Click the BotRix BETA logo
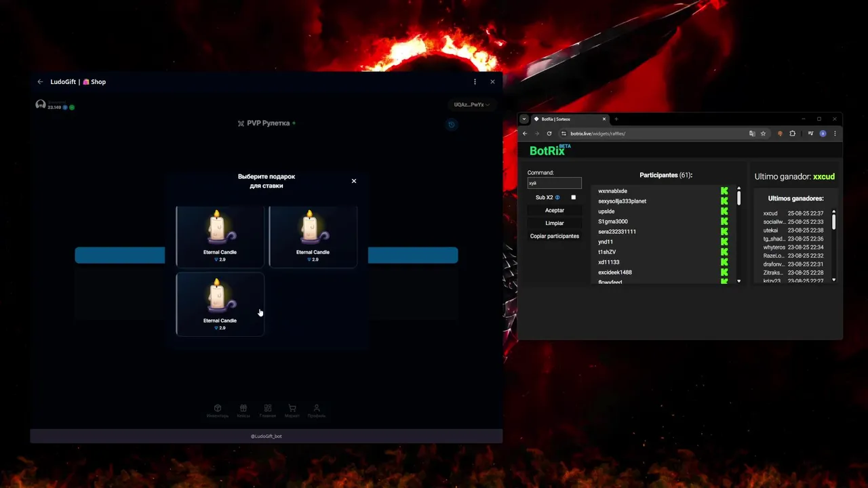The image size is (868, 488). pyautogui.click(x=550, y=150)
